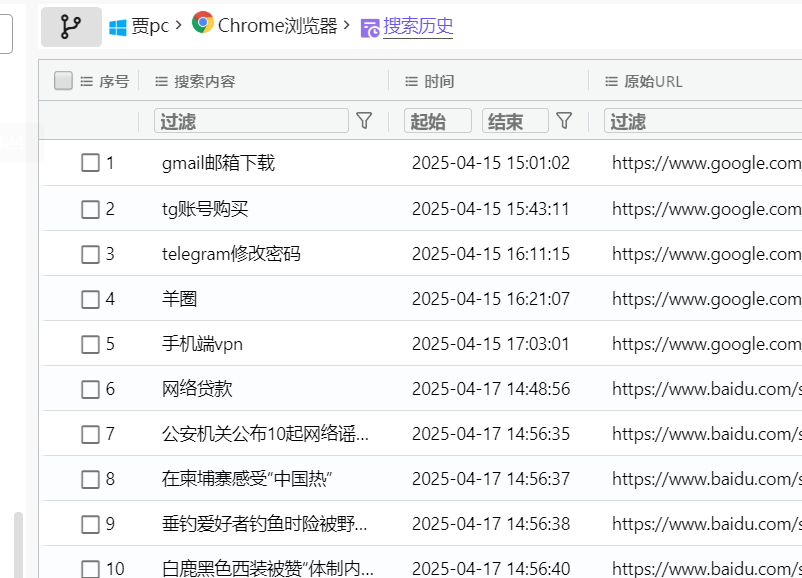Select 垂钓爱好者钓鱼时险被野 entry
Viewport: 802px width, 578px height.
(x=264, y=524)
